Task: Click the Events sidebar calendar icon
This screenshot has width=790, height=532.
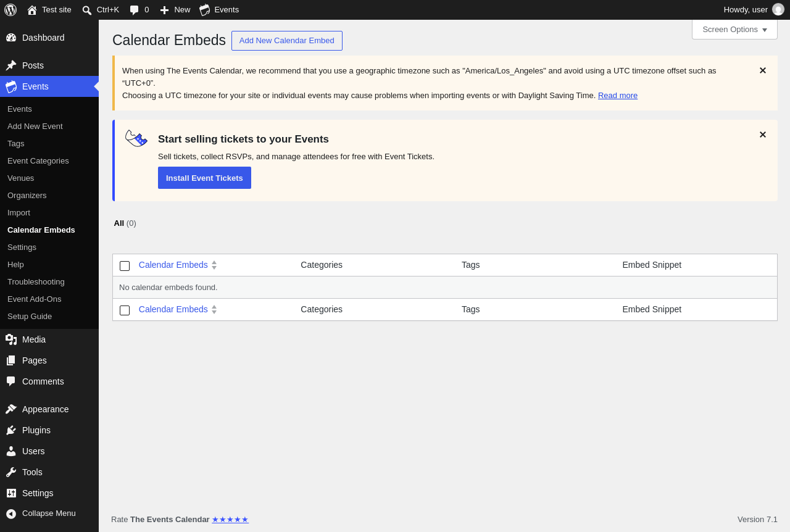Action: pyautogui.click(x=11, y=86)
